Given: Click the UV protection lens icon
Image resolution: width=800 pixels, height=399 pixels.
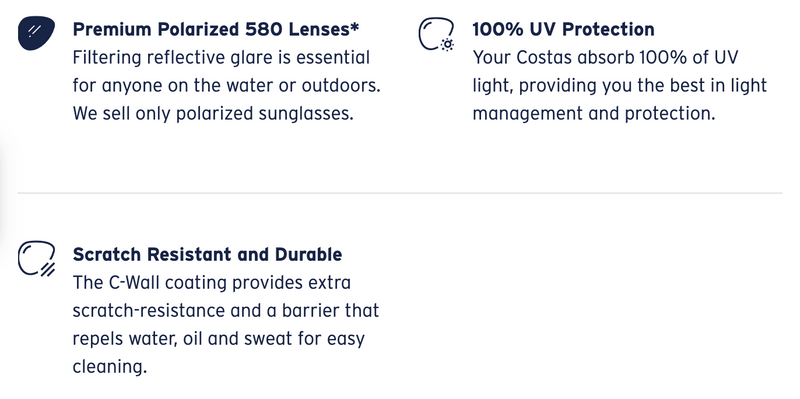Looking at the screenshot, I should [x=436, y=34].
